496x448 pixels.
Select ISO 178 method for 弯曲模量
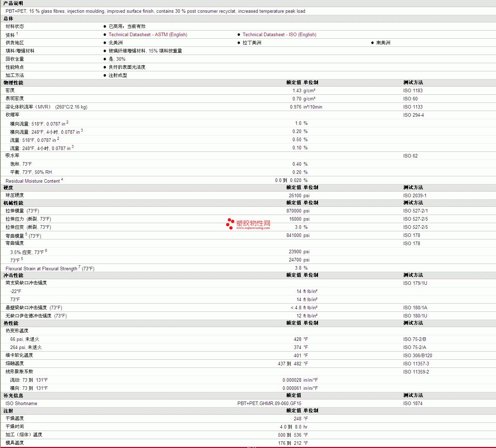coord(412,235)
